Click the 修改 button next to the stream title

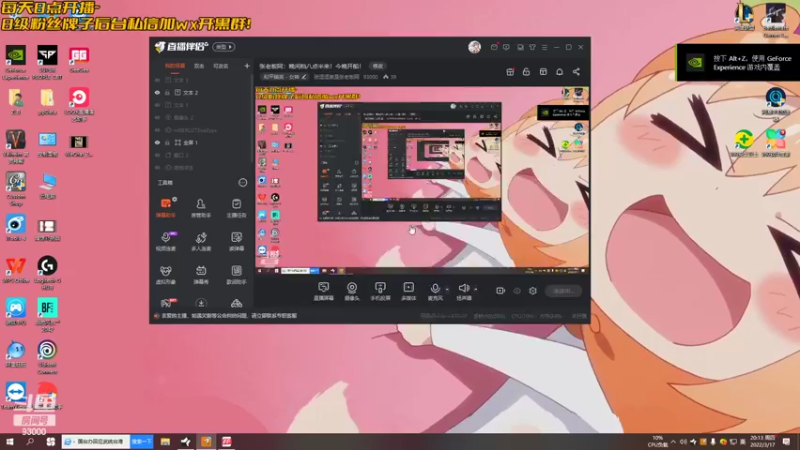tap(378, 66)
